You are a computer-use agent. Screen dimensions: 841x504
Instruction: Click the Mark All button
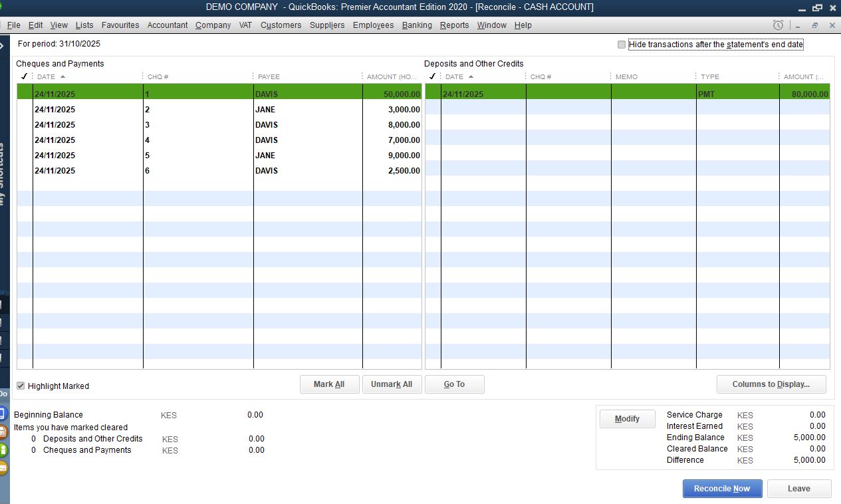[x=329, y=384]
